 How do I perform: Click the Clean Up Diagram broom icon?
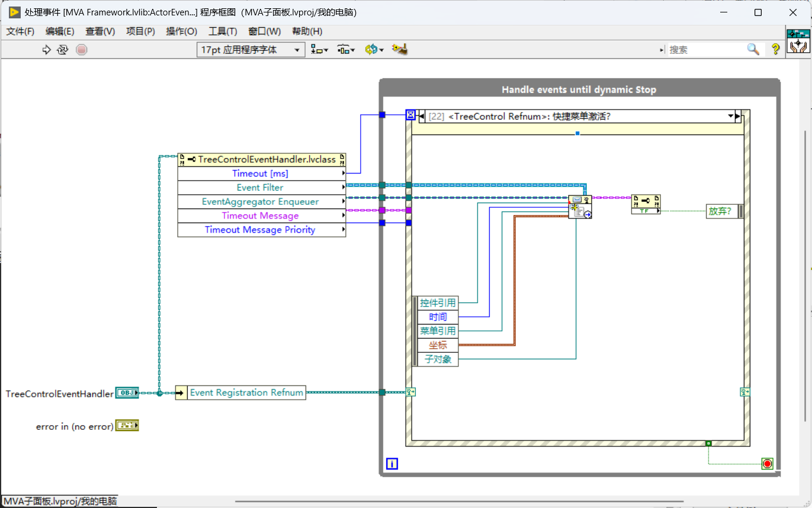[x=400, y=50]
